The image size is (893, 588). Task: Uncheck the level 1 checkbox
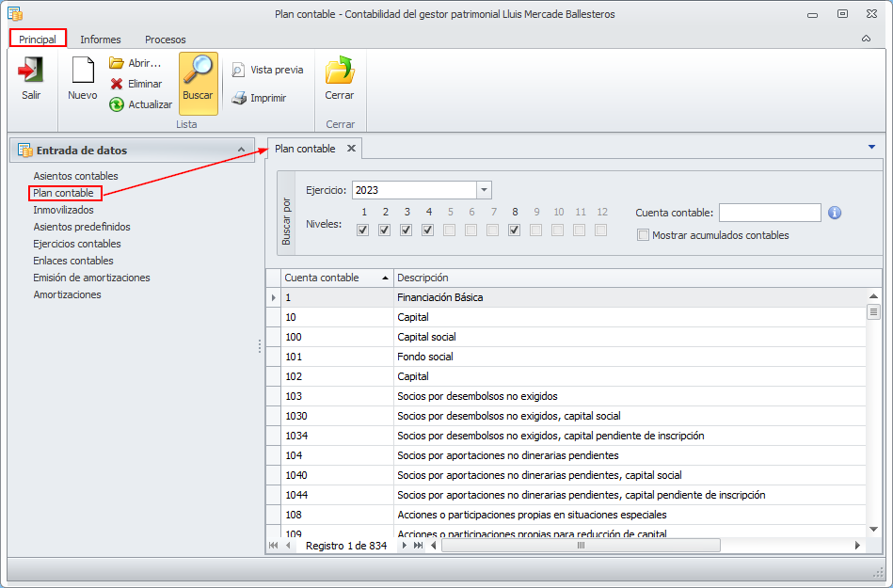363,230
